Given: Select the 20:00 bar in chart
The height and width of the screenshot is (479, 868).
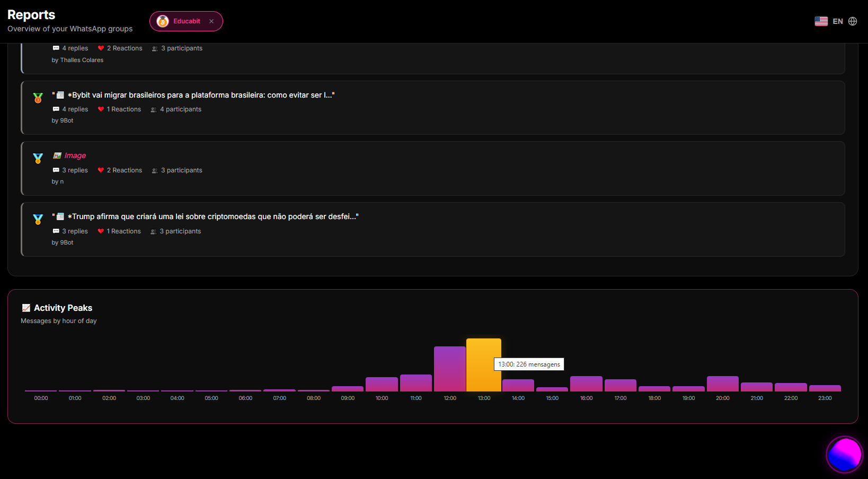Looking at the screenshot, I should point(723,384).
